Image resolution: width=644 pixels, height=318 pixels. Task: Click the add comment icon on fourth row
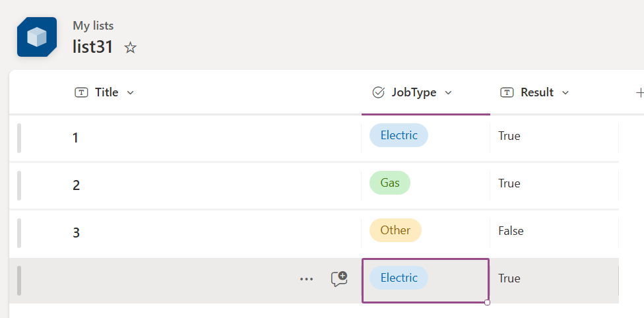point(339,278)
